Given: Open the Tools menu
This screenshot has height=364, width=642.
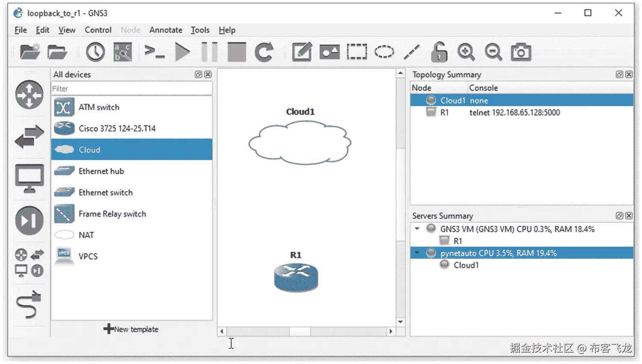Looking at the screenshot, I should [200, 30].
